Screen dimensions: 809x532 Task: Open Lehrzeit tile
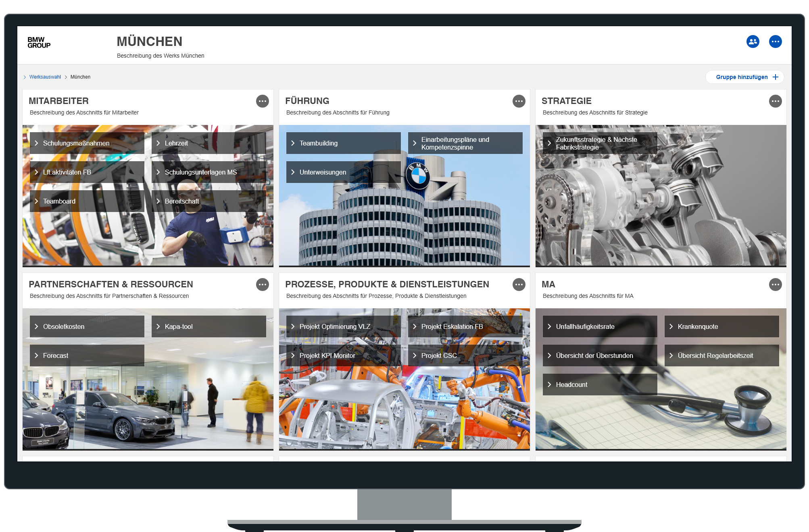click(209, 143)
